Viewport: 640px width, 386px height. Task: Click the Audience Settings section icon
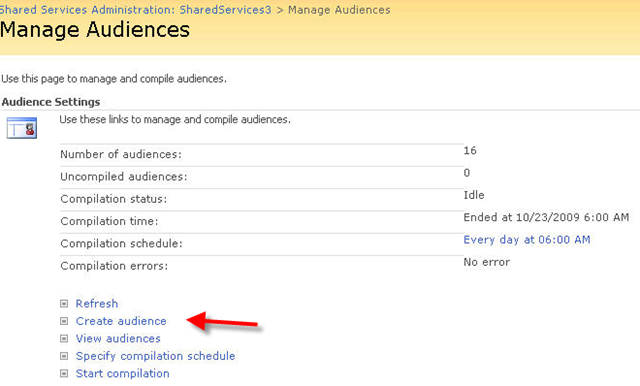coord(22,128)
